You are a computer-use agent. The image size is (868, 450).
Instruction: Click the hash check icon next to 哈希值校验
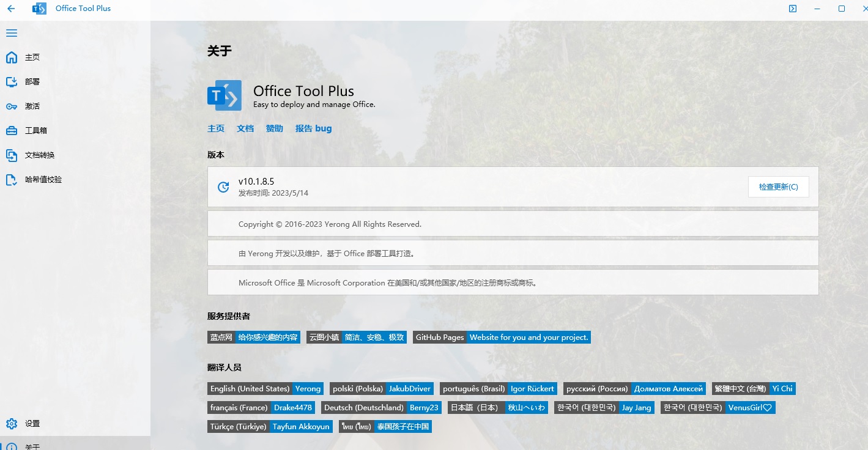12,180
